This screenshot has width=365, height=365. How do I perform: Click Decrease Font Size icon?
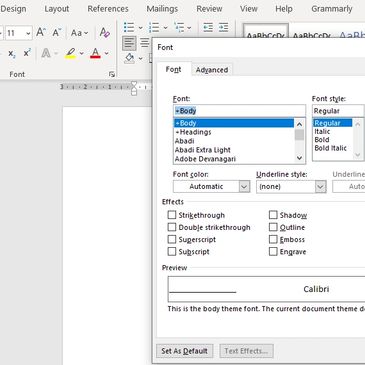pyautogui.click(x=56, y=32)
